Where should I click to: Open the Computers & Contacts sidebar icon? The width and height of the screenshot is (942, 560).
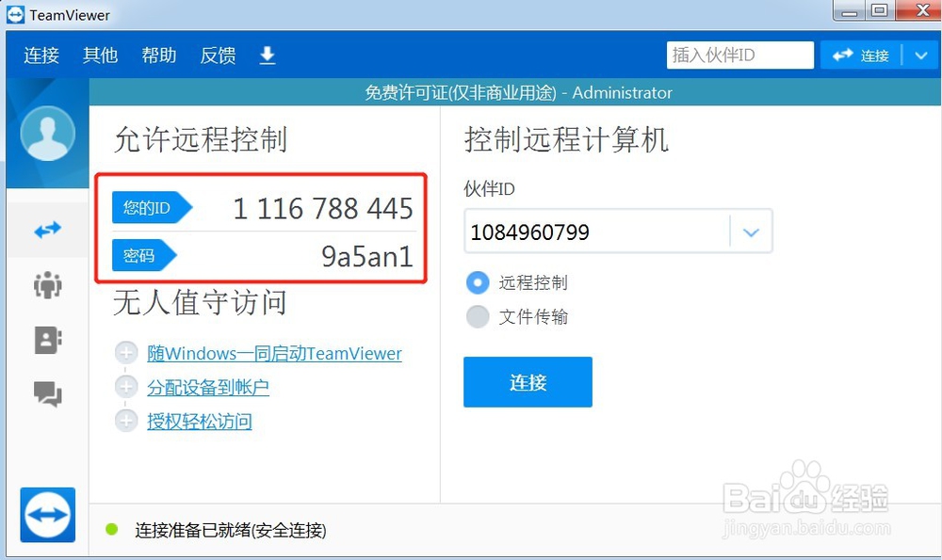tap(47, 340)
